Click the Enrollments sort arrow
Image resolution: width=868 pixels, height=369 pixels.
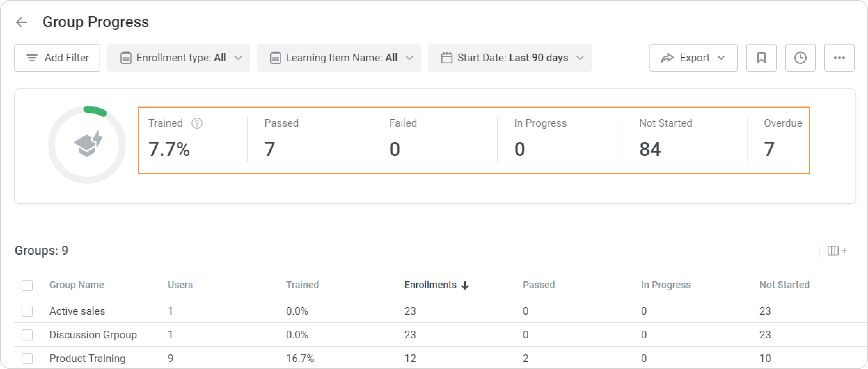coord(465,285)
